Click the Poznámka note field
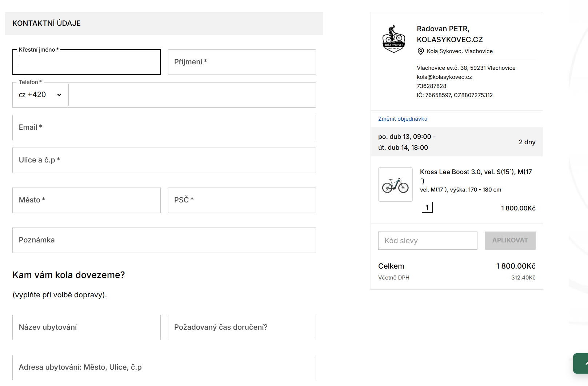 (x=164, y=240)
